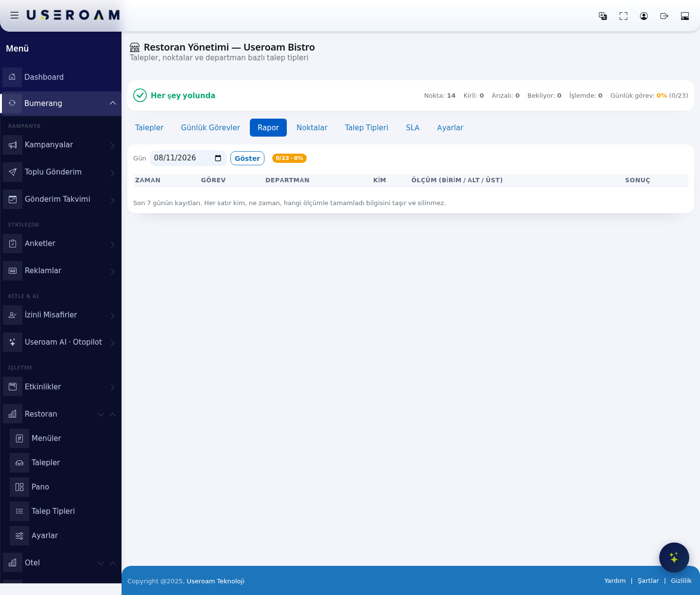Screen dimensions: 700x595
Task: Expand the Reklamlar submenu chevron
Action: pyautogui.click(x=113, y=271)
